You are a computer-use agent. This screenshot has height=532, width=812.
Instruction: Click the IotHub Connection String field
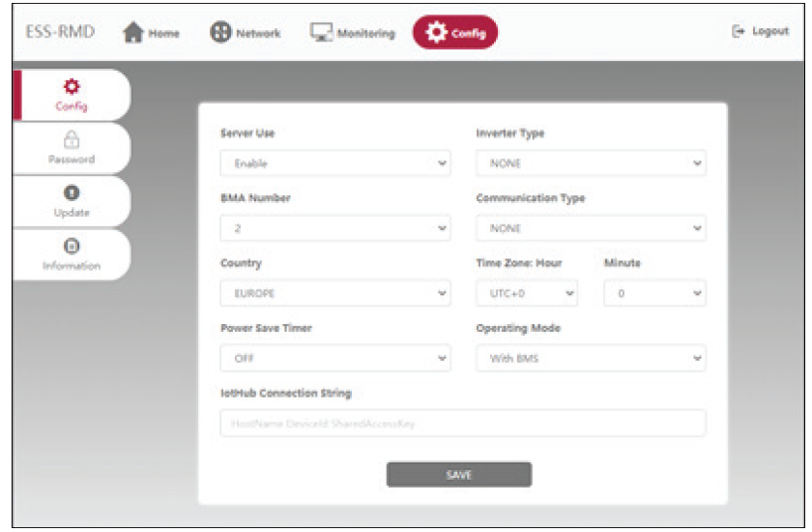463,424
